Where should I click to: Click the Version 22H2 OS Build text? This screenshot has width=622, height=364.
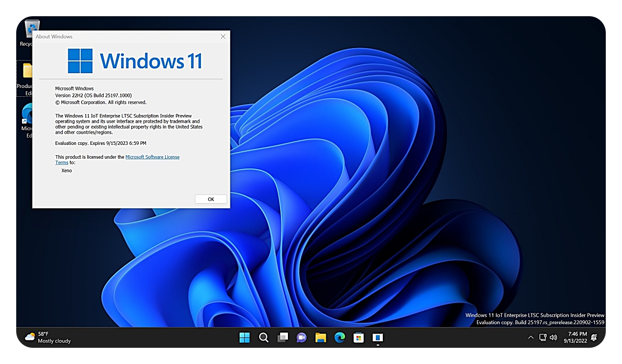point(93,95)
